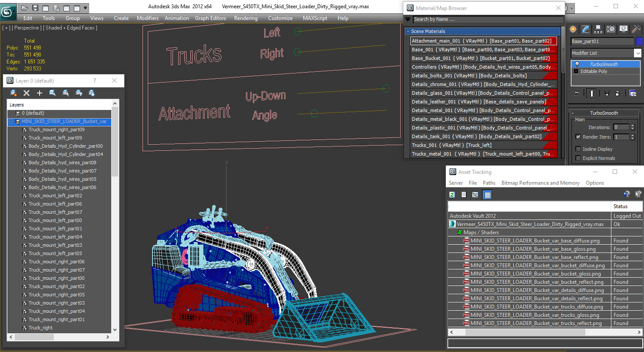This screenshot has width=644, height=352.
Task: Toggle the TurboSmooth lightbulb on/off
Action: tap(577, 64)
